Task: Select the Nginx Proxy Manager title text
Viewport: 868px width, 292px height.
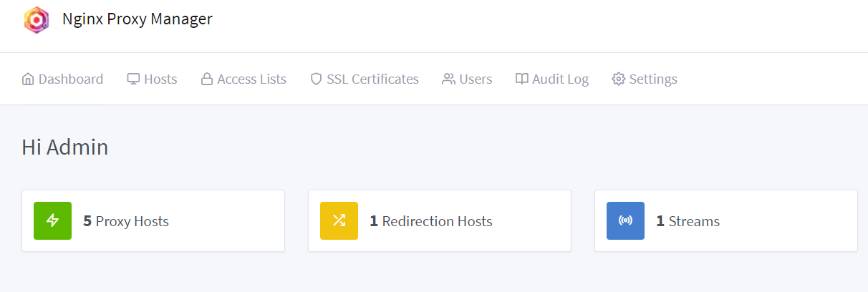Action: click(x=138, y=19)
